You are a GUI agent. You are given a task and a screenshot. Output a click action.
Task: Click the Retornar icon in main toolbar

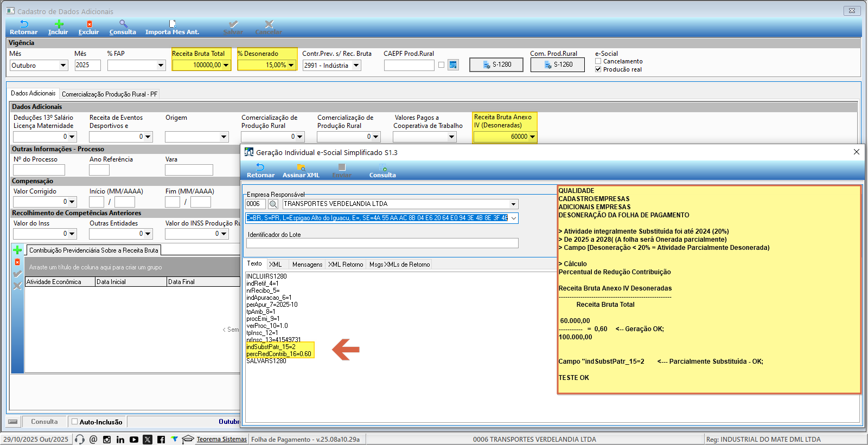(x=24, y=24)
